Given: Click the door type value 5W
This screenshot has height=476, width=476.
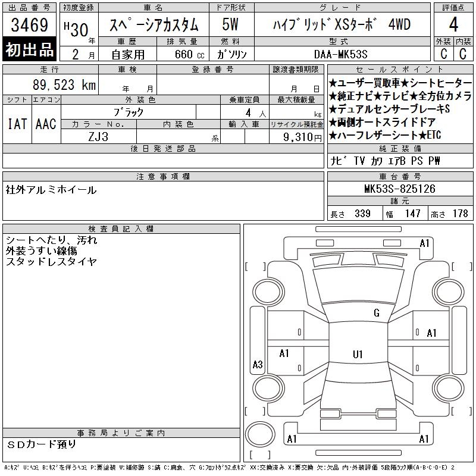Looking at the screenshot, I should (x=230, y=24).
